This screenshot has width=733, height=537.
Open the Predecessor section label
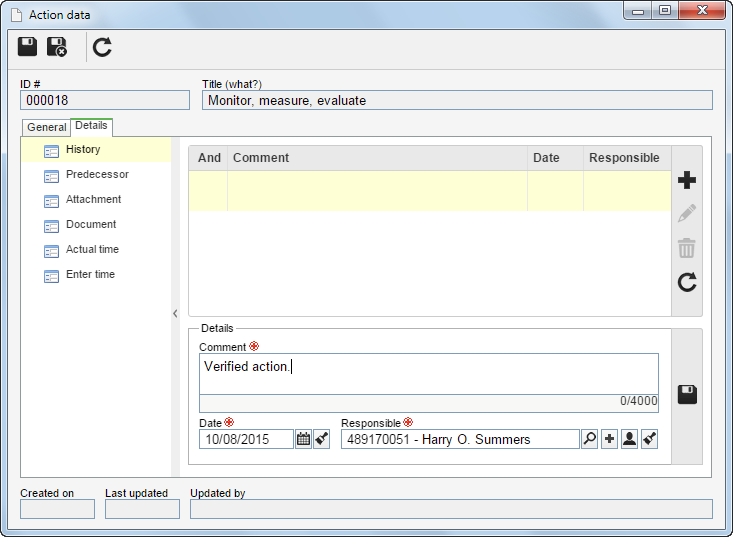97,174
